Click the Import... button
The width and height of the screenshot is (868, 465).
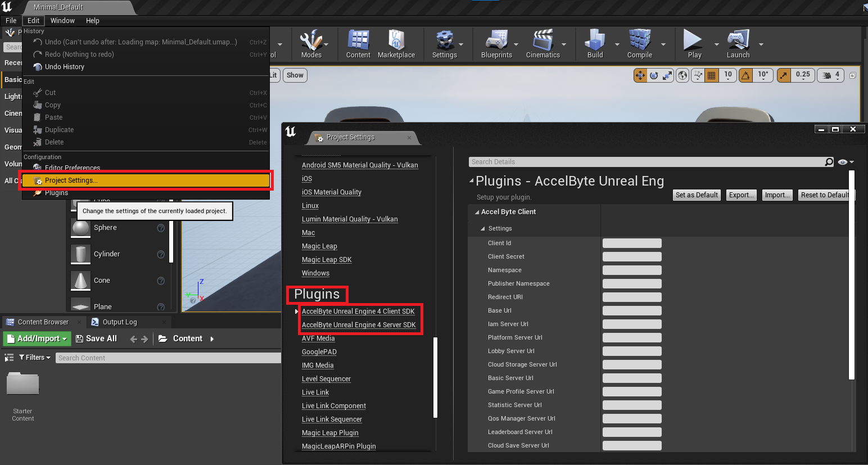pyautogui.click(x=777, y=195)
